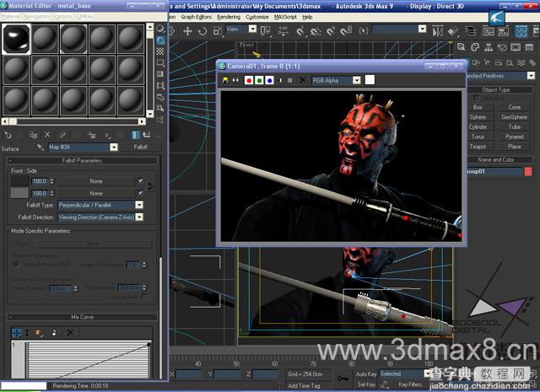Open the MAXScript menu
This screenshot has width=540, height=392.
point(285,17)
